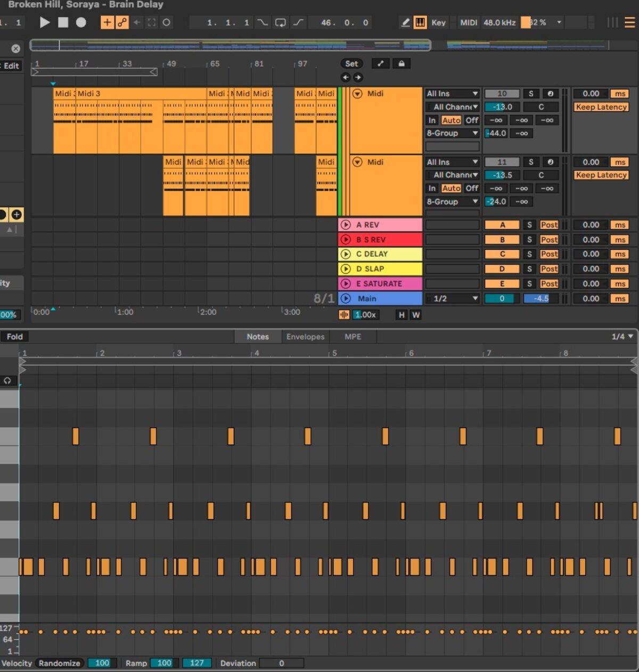Toggle Automation Mode icon beside Set
Viewport: 639px width, 672px height.
click(380, 63)
